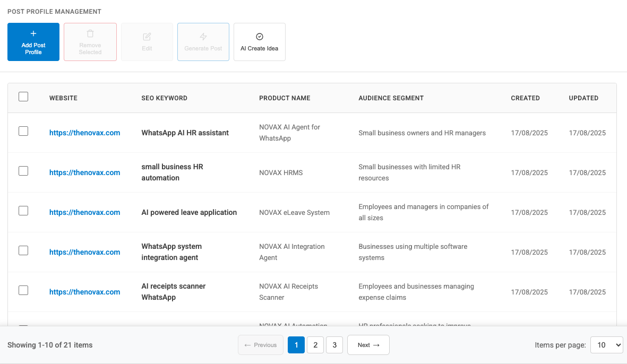
Task: Click the 'NOVAX eLeave System' product cell
Action: [294, 213]
